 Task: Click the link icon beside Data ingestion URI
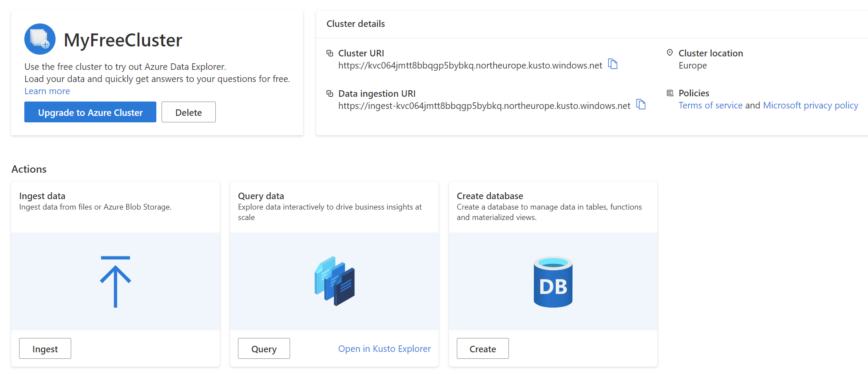click(x=330, y=94)
